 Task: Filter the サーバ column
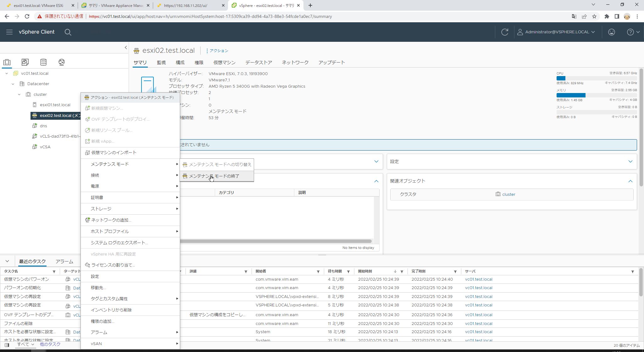632,272
